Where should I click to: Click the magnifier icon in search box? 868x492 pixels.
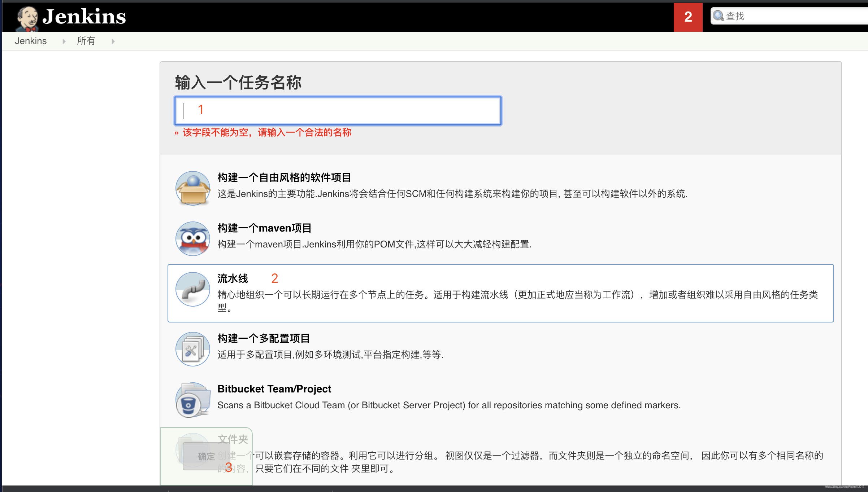coord(719,16)
